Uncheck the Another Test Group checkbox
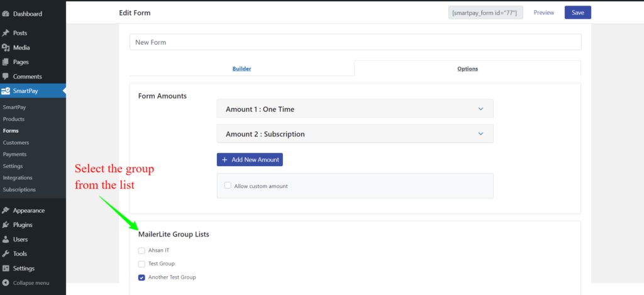Screen dimensions: 644x295 click(142, 277)
